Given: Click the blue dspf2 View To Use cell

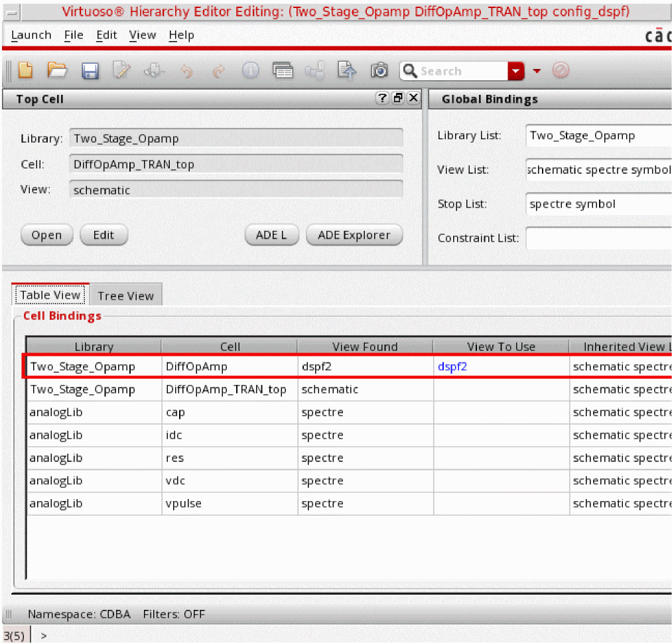Looking at the screenshot, I should pyautogui.click(x=452, y=366).
